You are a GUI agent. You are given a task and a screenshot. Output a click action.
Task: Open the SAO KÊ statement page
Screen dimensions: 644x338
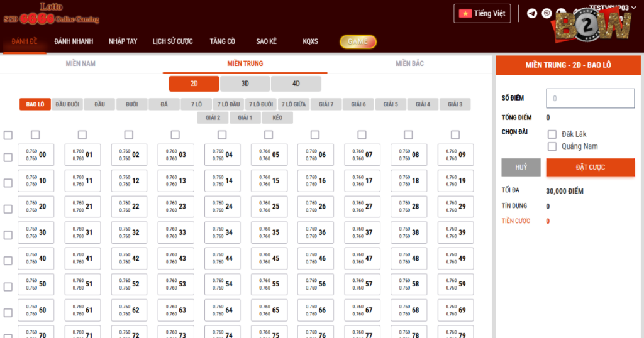click(266, 41)
